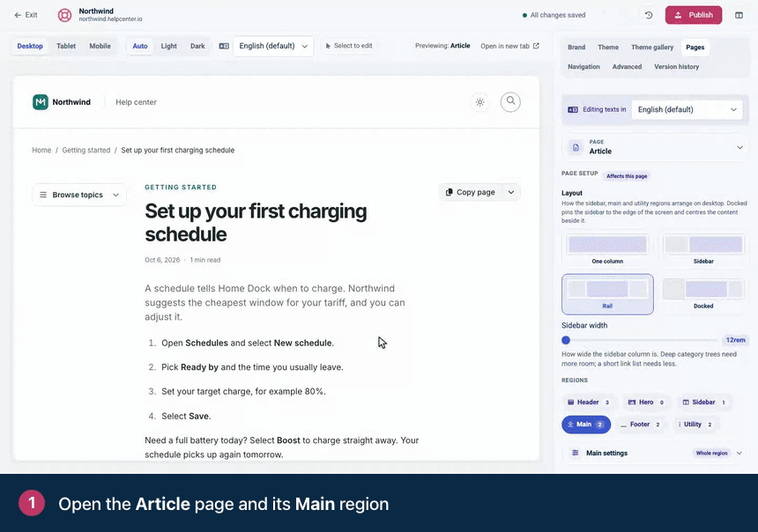Open the Brand tab

576,48
